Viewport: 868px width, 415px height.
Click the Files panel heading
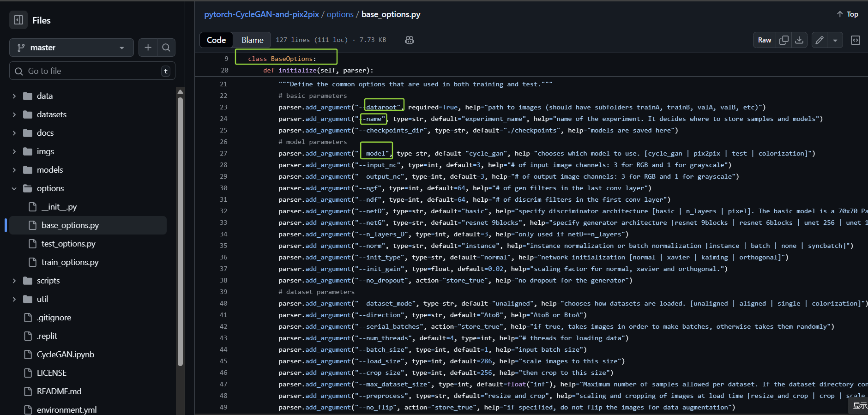tap(42, 20)
